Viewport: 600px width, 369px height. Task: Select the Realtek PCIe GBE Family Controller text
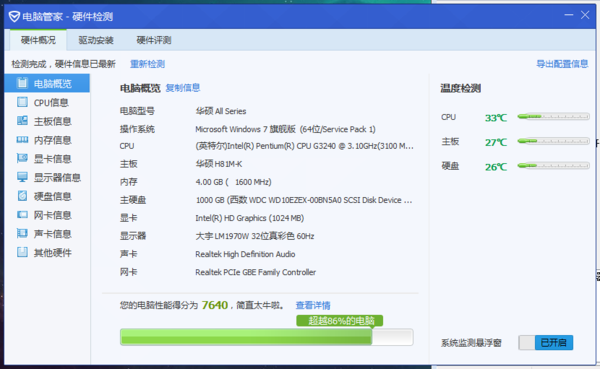point(256,272)
